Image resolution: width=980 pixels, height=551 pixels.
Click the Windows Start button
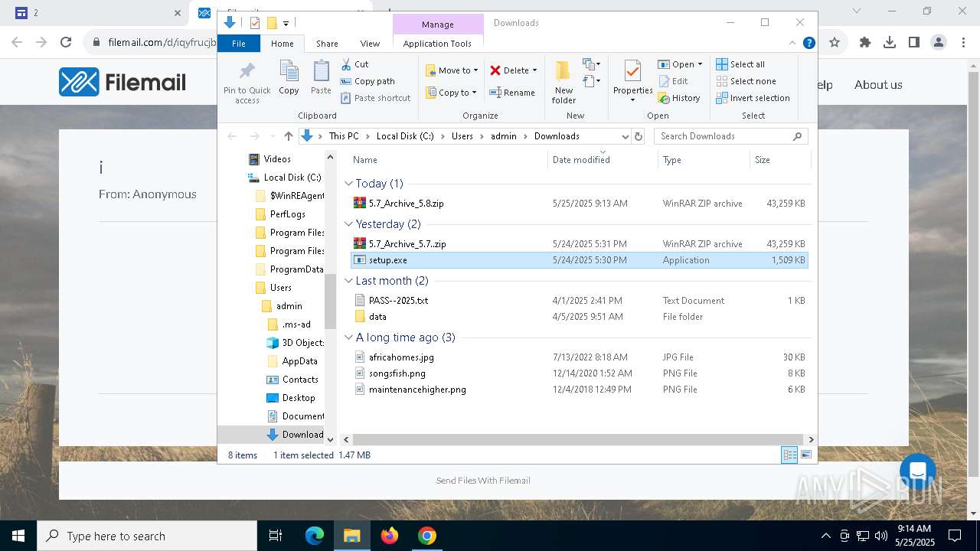pos(18,536)
